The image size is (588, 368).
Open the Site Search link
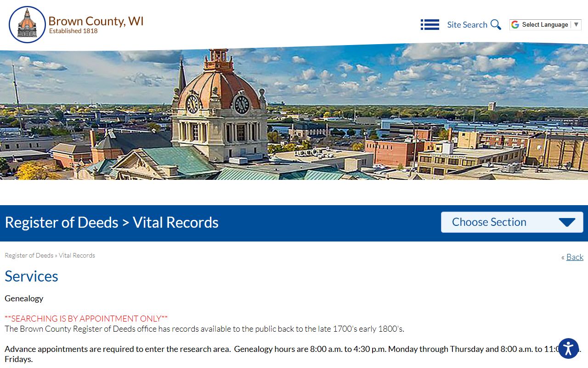pyautogui.click(x=467, y=25)
